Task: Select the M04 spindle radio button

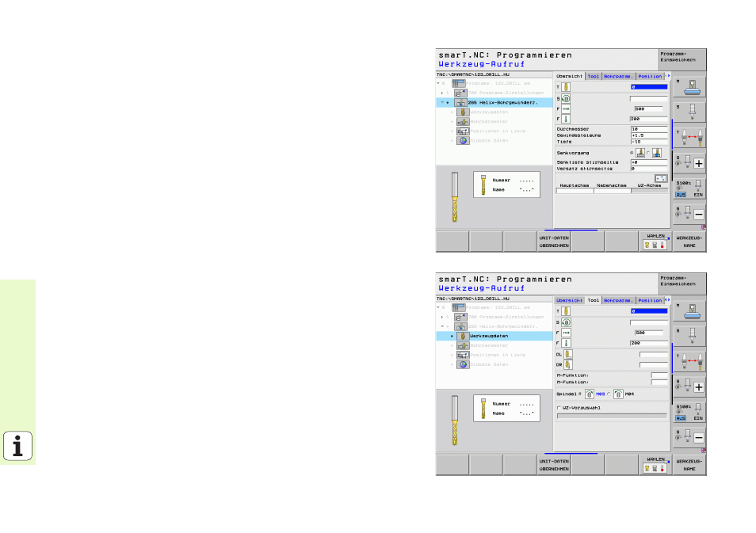Action: (x=609, y=394)
